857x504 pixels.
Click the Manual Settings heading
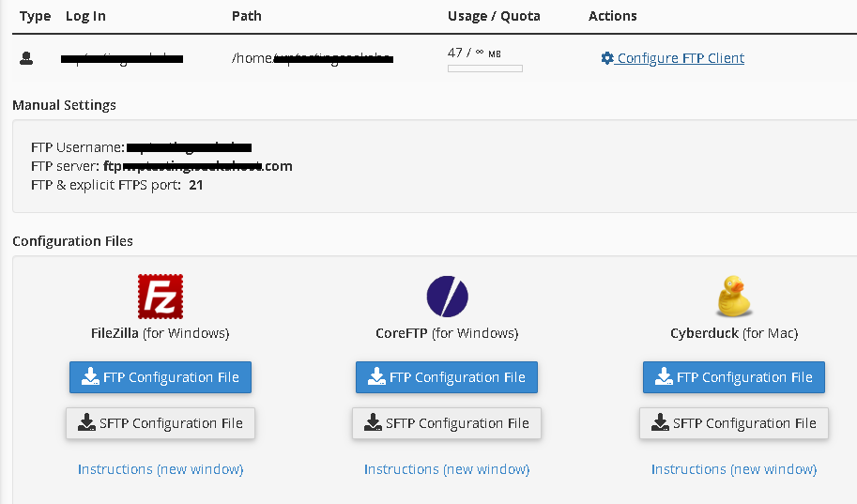pyautogui.click(x=64, y=105)
